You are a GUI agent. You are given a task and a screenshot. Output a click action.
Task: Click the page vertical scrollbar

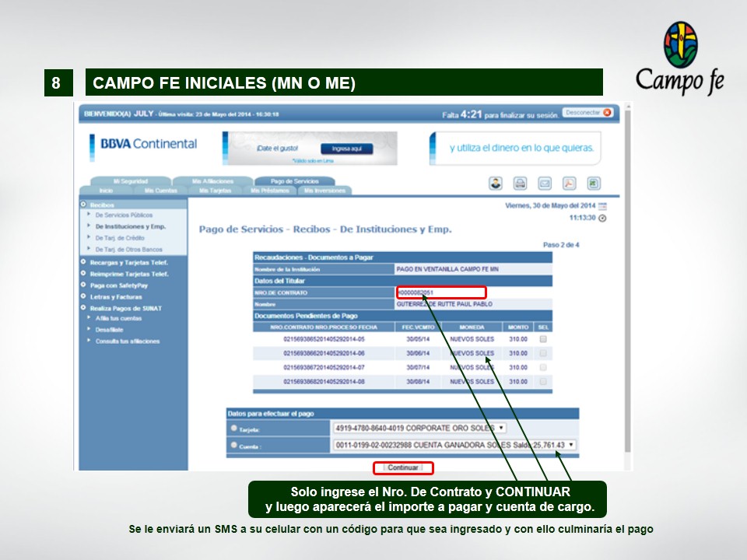(x=627, y=281)
